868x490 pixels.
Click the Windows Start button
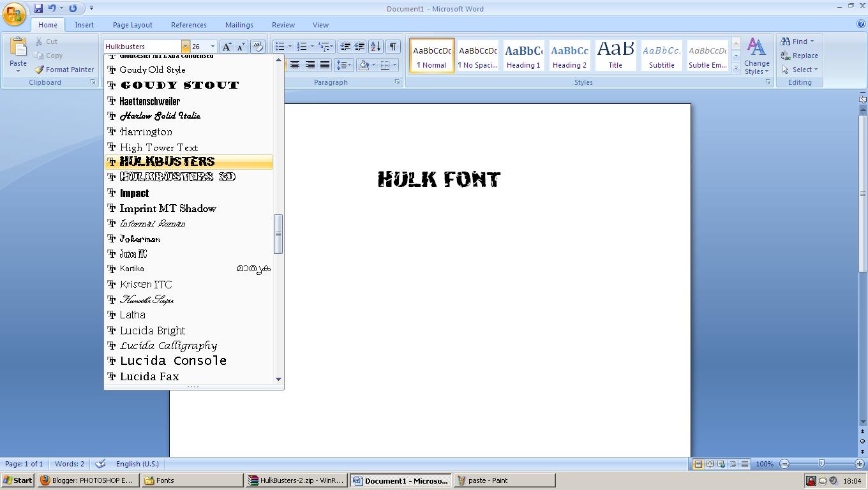[18, 480]
